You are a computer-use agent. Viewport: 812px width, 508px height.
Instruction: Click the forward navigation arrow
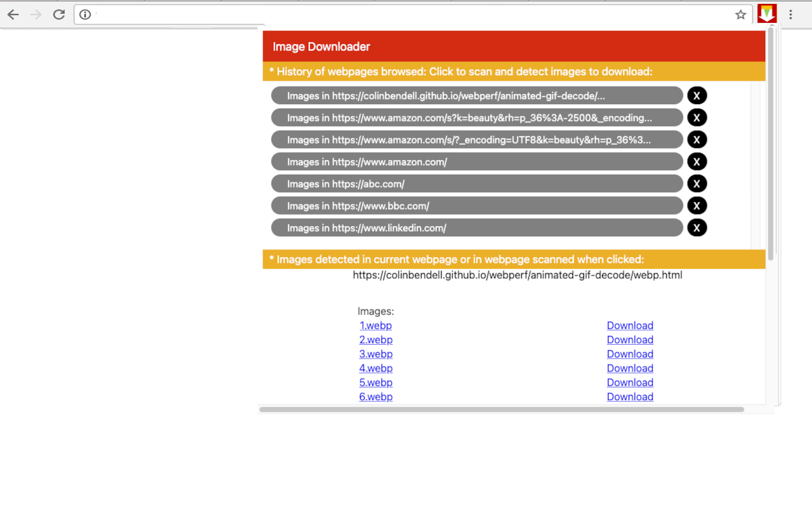36,14
